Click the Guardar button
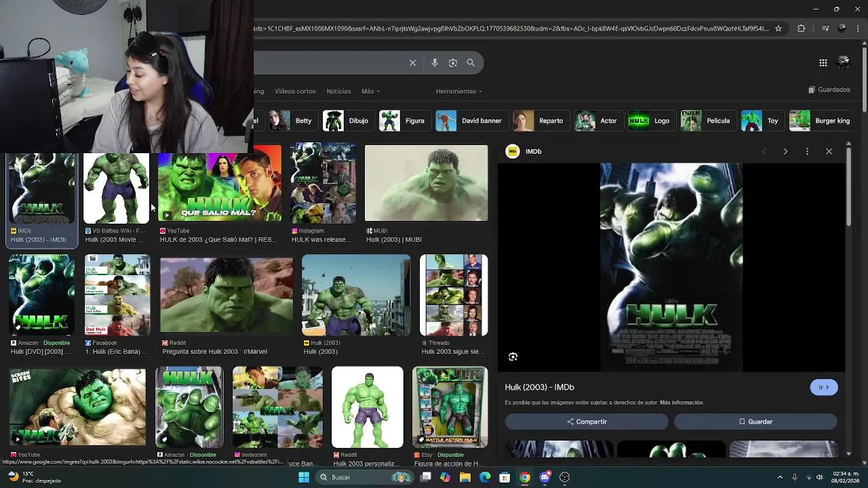 pos(755,422)
